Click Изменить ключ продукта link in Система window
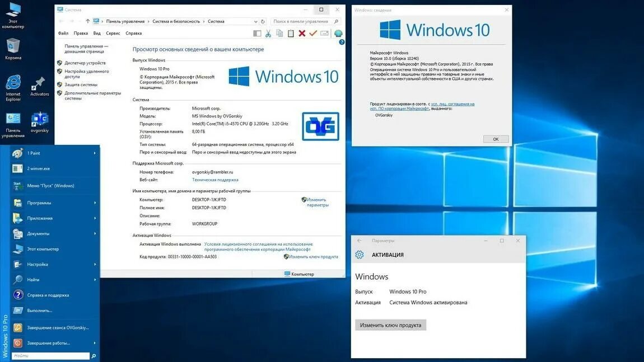This screenshot has height=362, width=644. coord(314,257)
